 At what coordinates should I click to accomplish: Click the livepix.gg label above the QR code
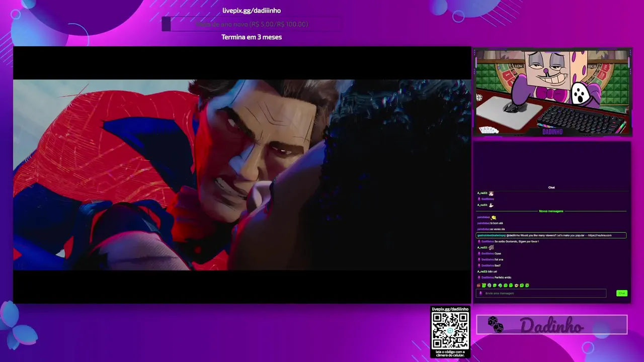point(450,309)
